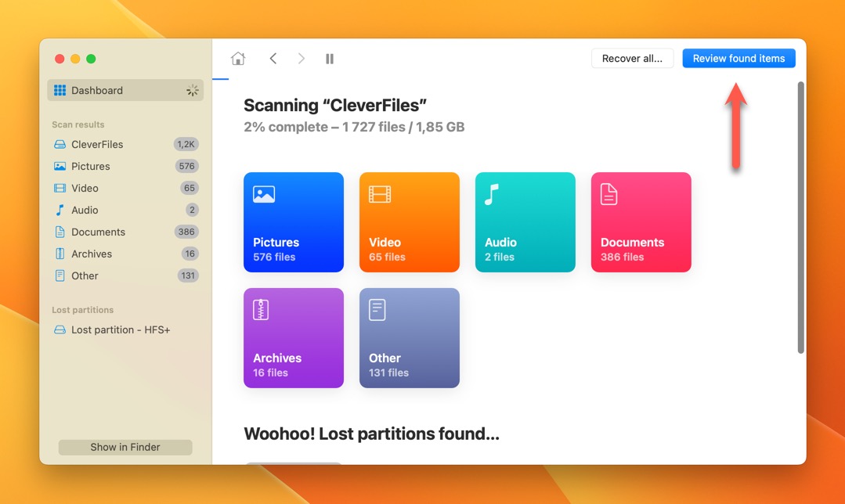Viewport: 845px width, 504px height.
Task: Click the 576 badge next to Pictures
Action: tap(187, 166)
